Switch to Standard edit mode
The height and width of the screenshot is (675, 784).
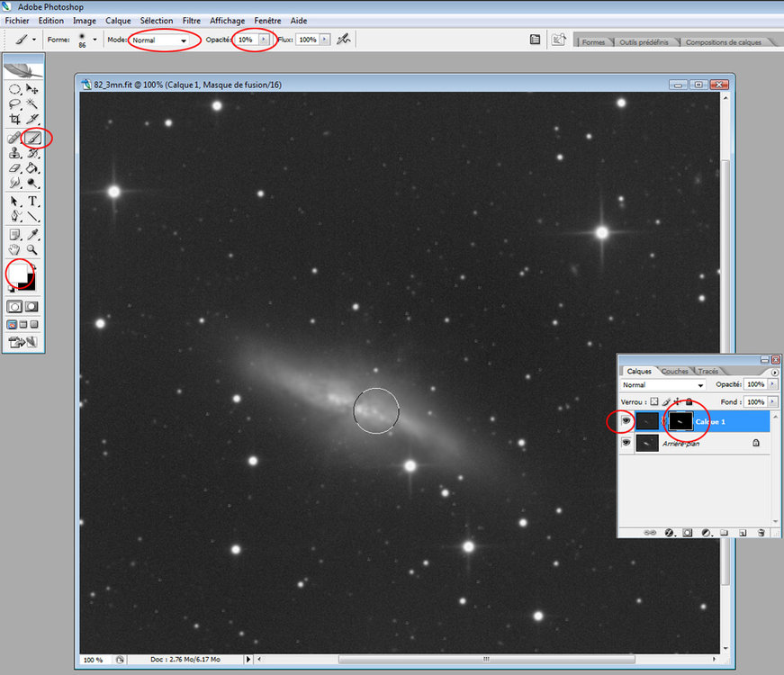pyautogui.click(x=14, y=307)
